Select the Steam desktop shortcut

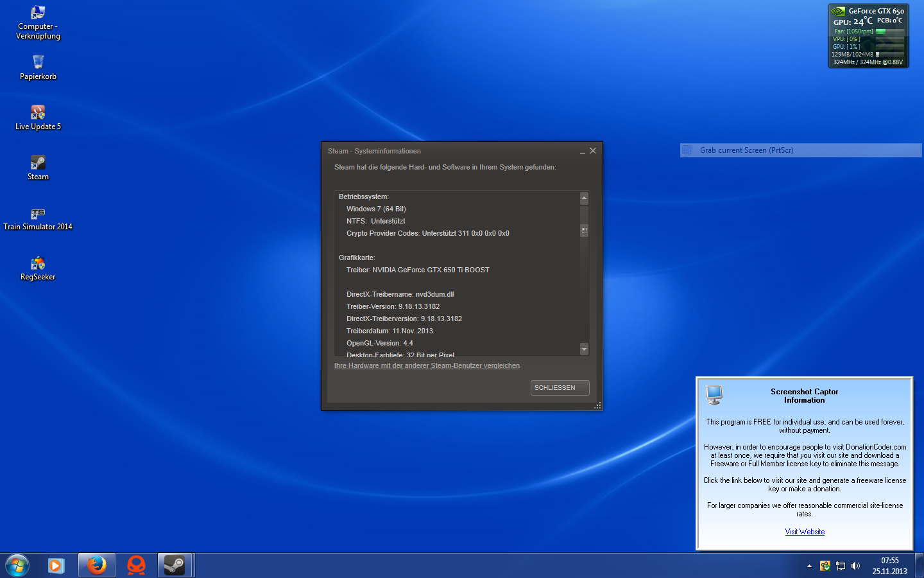pyautogui.click(x=38, y=168)
